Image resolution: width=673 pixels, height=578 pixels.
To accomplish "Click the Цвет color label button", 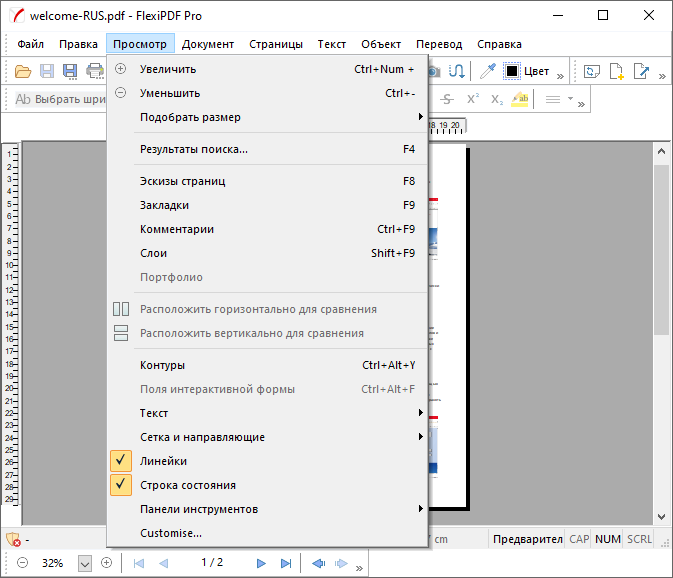I will coord(537,71).
